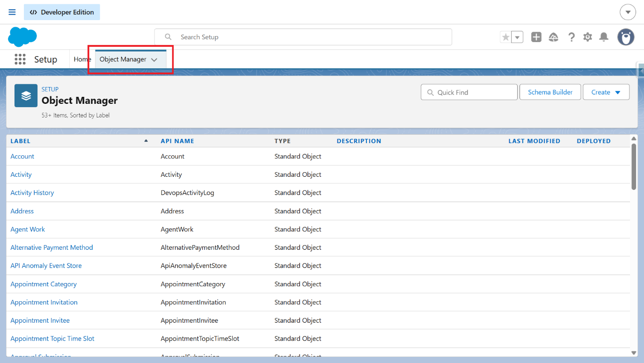
Task: Open API Anomaly Event Store link
Action: (46, 266)
